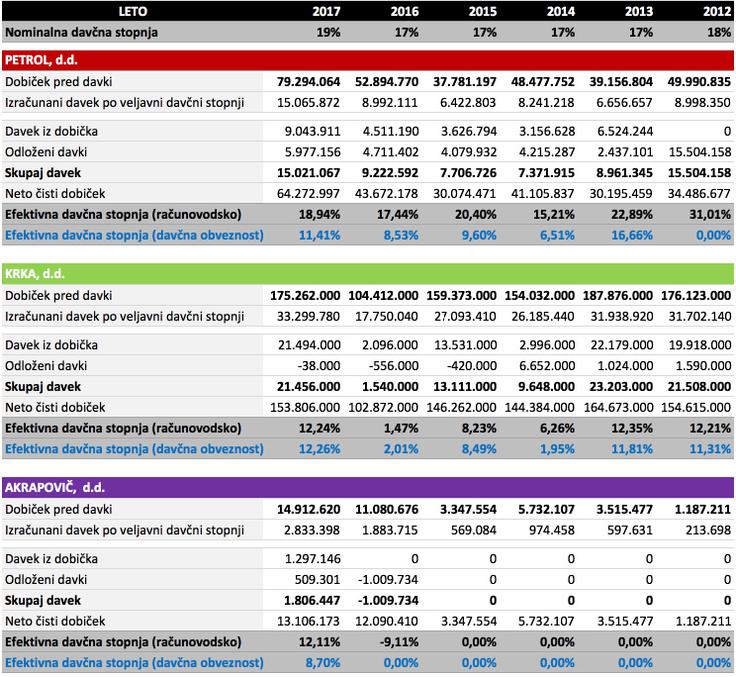
Task: Select Krka Skupaj davek 1.540.000
Action: pos(390,387)
